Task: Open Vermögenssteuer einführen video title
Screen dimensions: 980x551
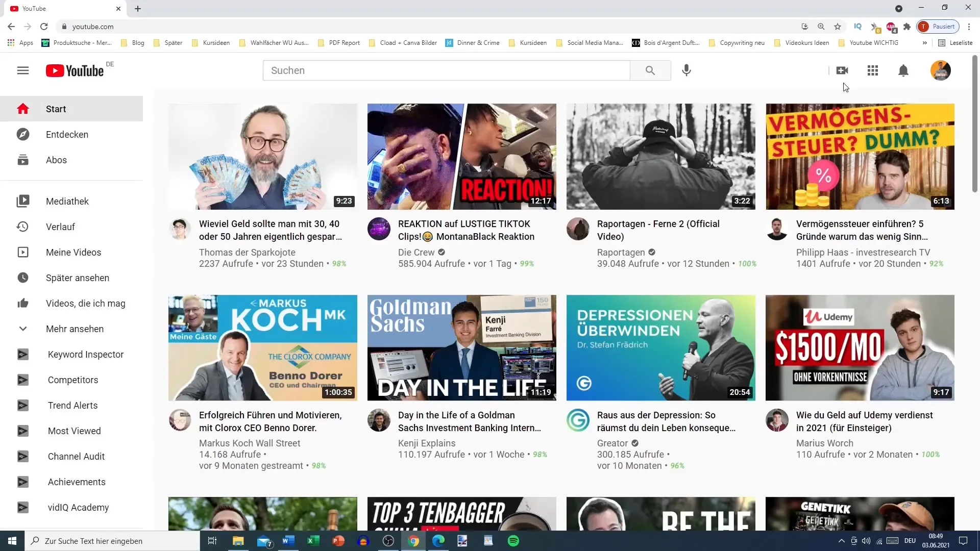Action: tap(862, 230)
